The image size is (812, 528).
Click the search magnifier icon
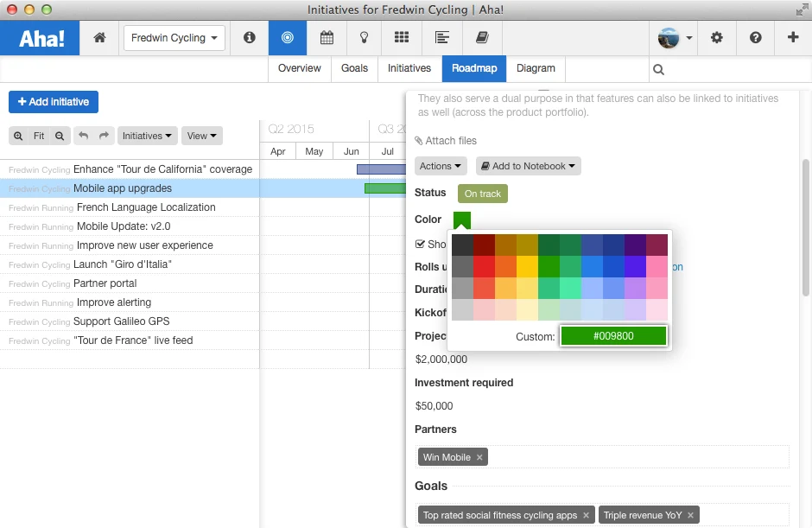[658, 69]
